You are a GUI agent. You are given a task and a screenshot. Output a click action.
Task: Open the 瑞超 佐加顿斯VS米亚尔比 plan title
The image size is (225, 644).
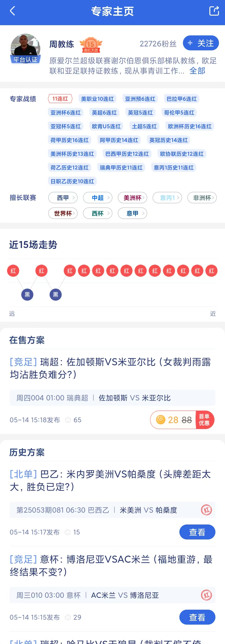pos(110,368)
